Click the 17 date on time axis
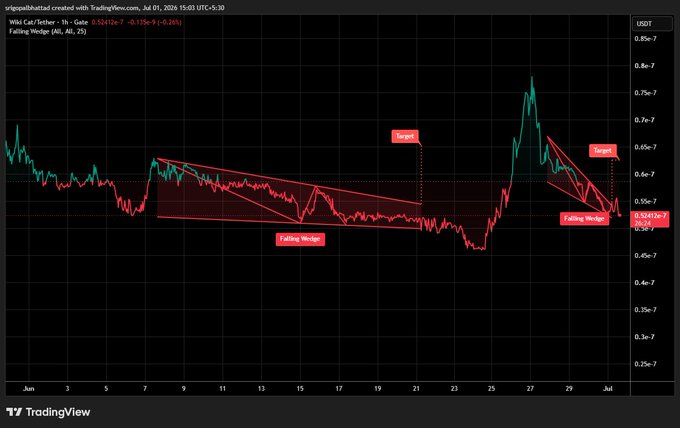Screen dimensions: 680x428 click(x=339, y=389)
